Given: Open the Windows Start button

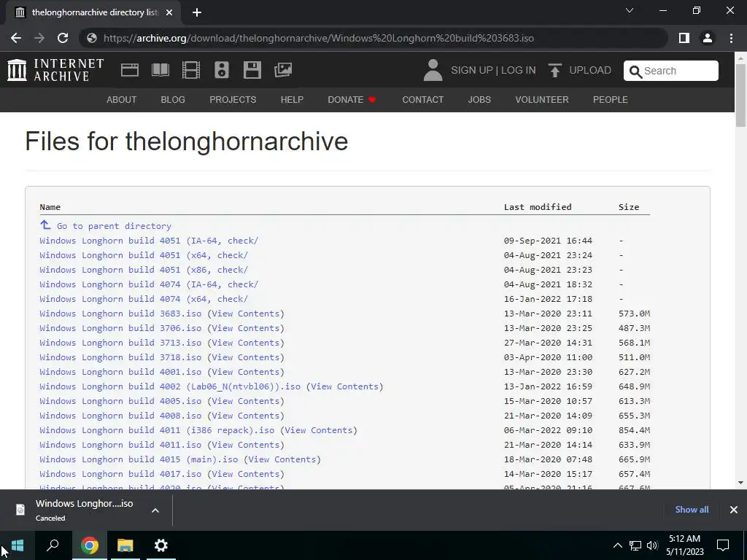Looking at the screenshot, I should click(x=18, y=545).
